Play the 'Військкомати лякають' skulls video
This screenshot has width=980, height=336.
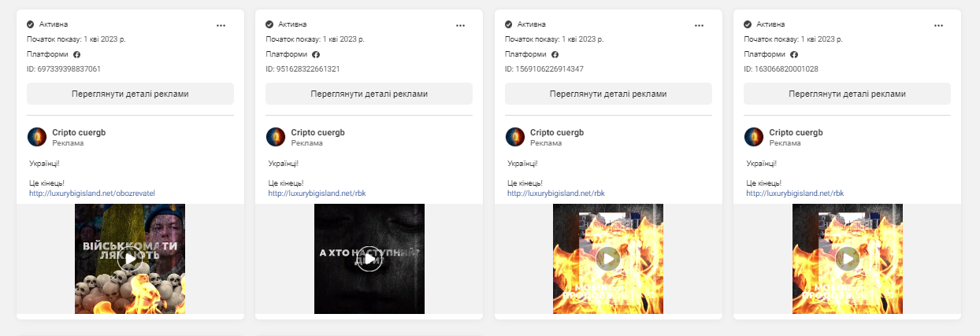[x=130, y=259]
